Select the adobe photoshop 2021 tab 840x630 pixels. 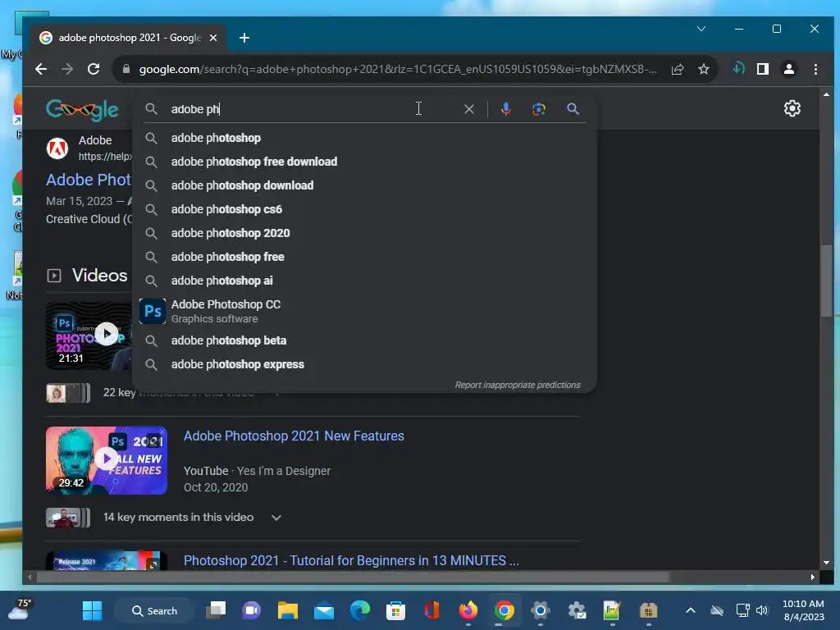[x=129, y=38]
